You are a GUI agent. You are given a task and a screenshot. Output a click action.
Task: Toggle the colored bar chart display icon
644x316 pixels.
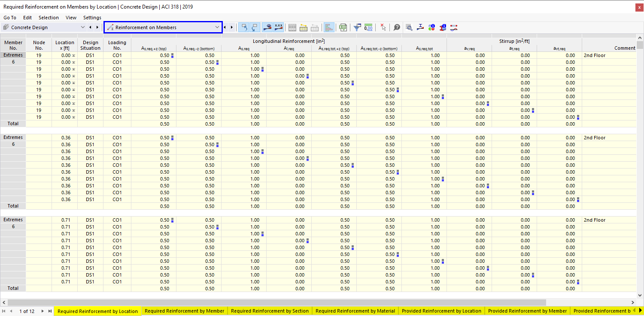[329, 27]
